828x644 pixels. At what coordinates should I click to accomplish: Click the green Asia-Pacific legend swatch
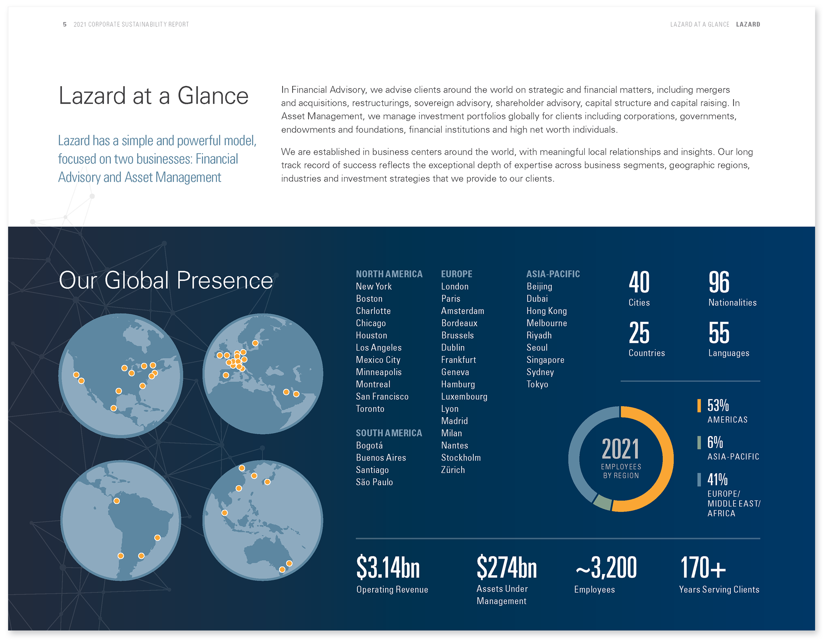tap(699, 443)
